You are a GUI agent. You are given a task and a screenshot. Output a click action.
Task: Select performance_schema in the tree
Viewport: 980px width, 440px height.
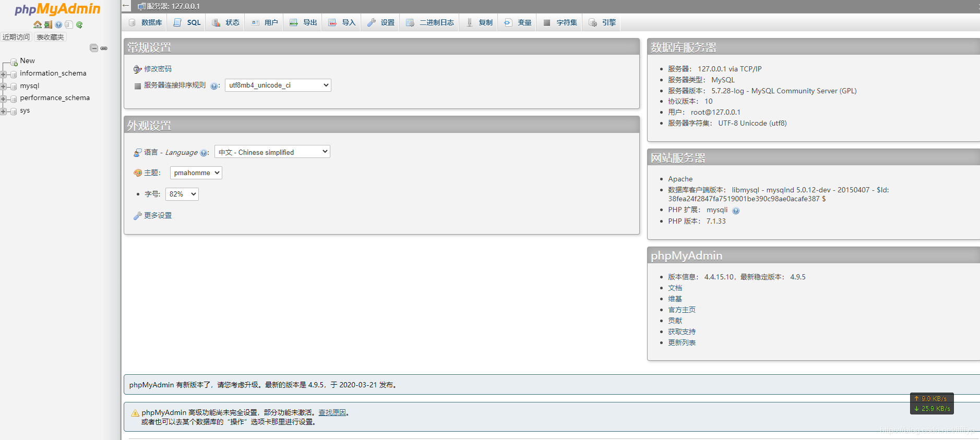(55, 97)
